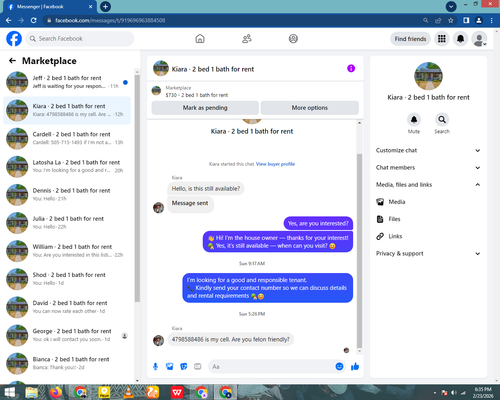
Task: Open Latosha La's conversation
Action: (x=67, y=166)
